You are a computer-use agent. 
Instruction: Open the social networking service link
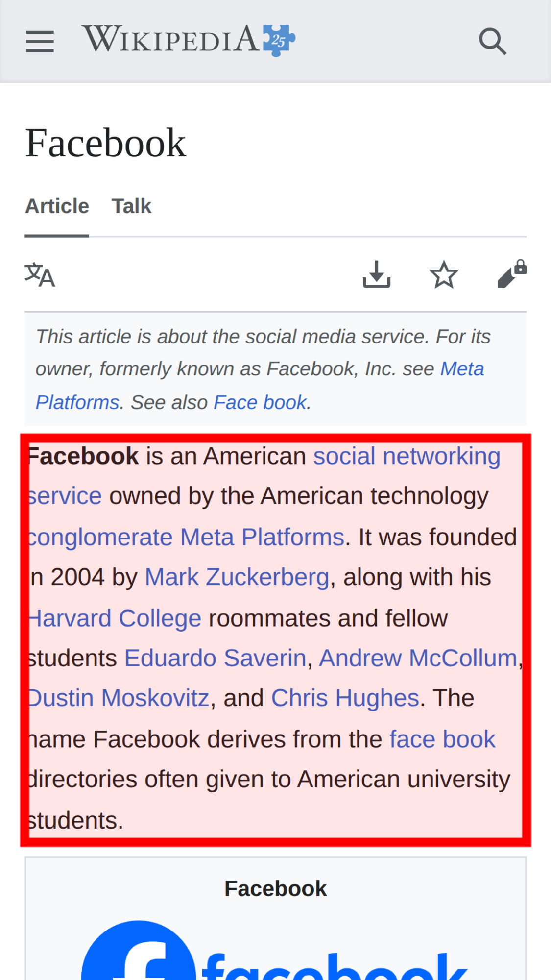point(407,456)
